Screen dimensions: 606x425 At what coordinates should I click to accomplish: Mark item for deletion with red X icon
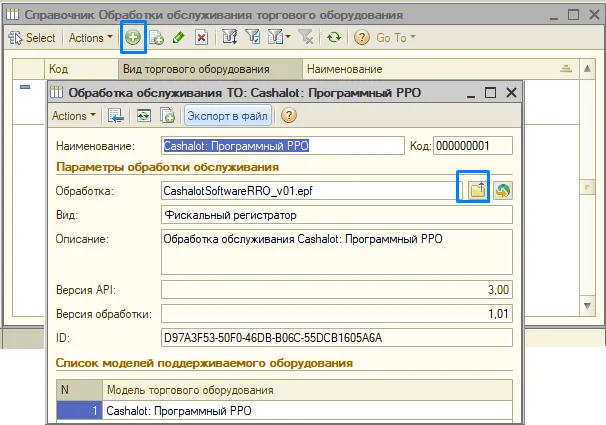pyautogui.click(x=201, y=38)
